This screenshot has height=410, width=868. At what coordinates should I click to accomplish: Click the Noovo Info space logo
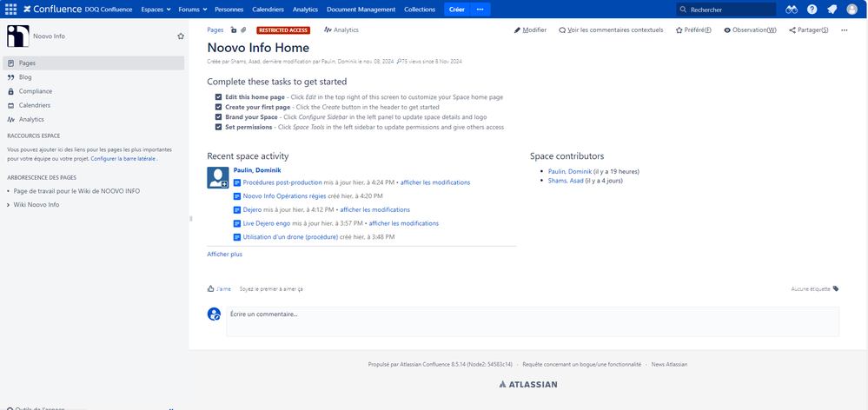pos(17,36)
